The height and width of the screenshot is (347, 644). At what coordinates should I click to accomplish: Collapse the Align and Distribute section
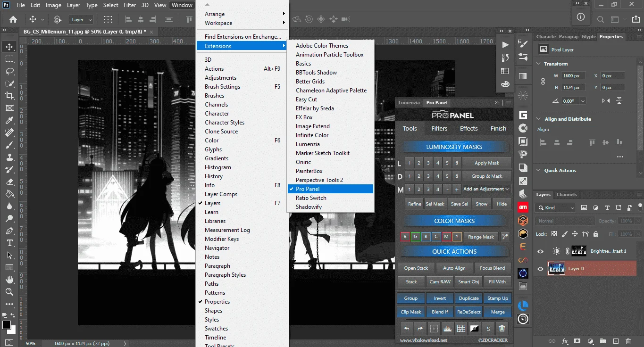pyautogui.click(x=539, y=119)
